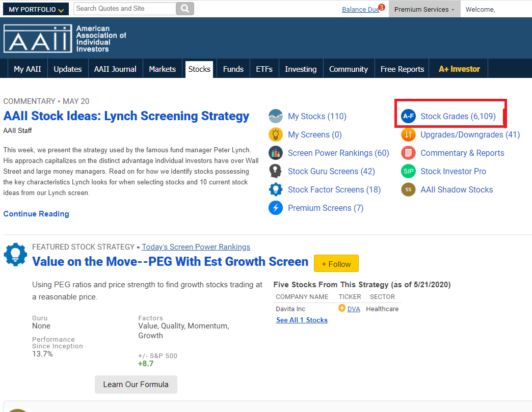The image size is (532, 412).
Task: Open the Investing tab
Action: pos(301,69)
